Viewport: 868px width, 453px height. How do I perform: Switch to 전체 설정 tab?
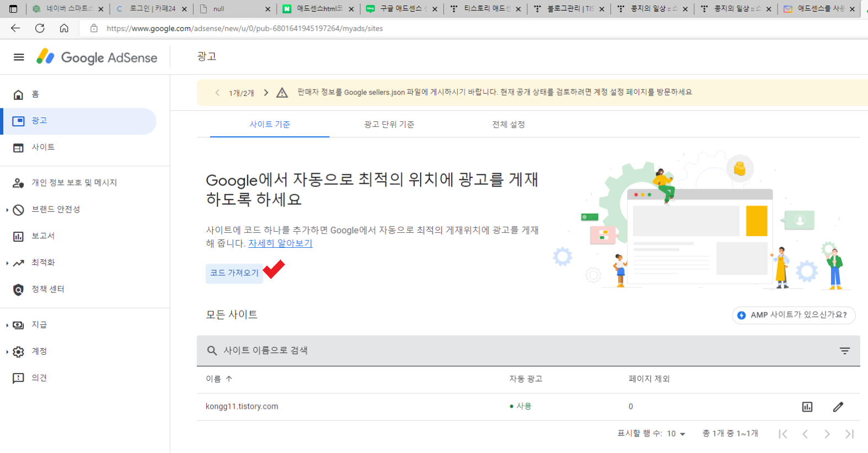tap(508, 125)
